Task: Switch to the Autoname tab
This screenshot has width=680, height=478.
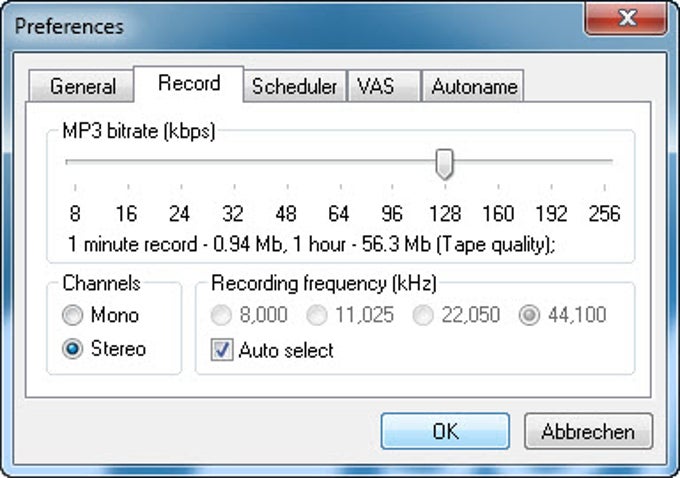Action: (x=473, y=86)
